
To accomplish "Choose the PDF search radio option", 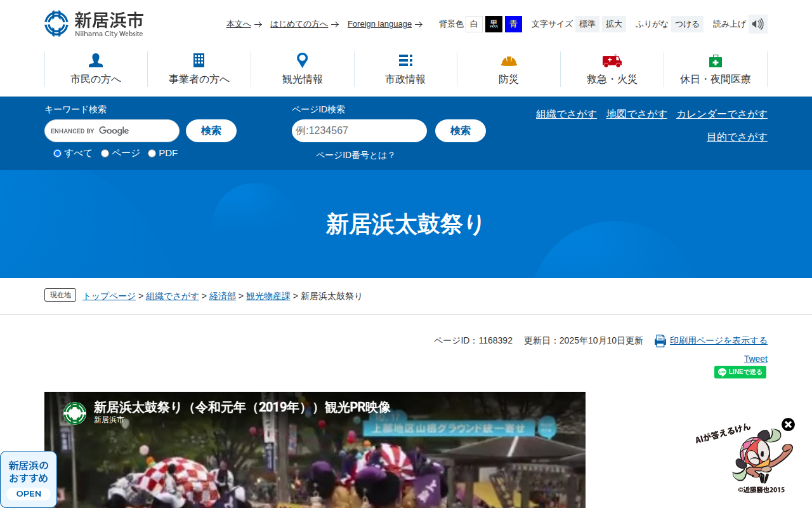I will [151, 153].
